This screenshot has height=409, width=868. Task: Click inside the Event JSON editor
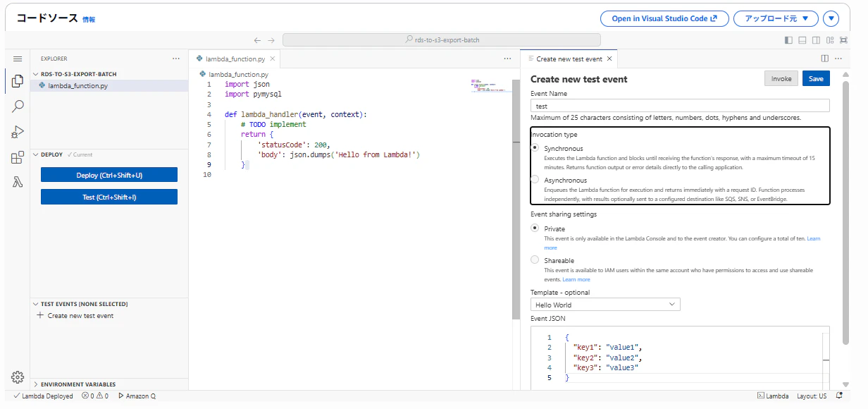(680, 358)
